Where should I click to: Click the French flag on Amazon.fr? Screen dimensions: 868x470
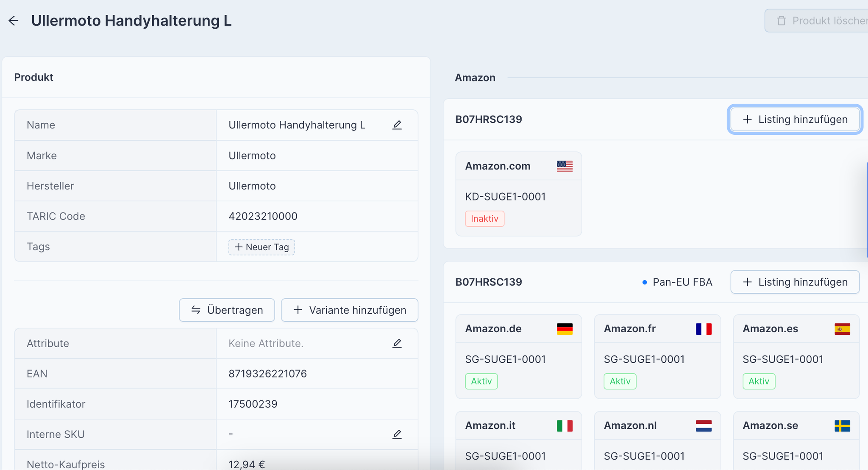pos(704,329)
